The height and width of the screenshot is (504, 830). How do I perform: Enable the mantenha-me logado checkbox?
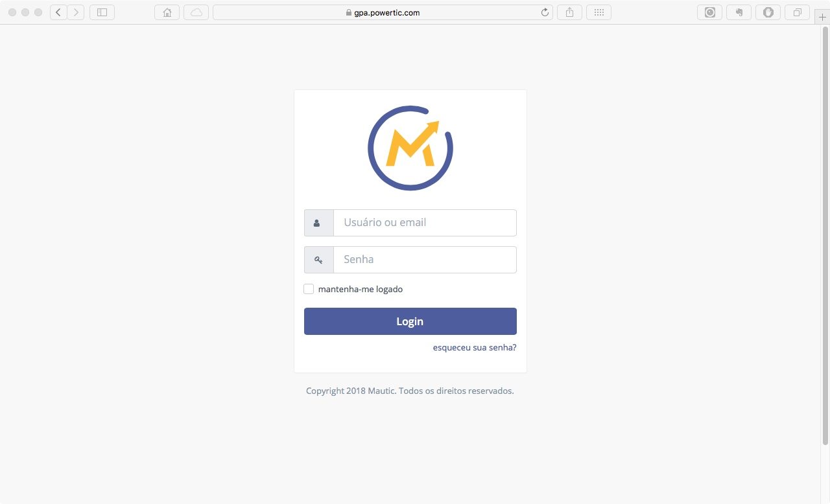(x=309, y=289)
